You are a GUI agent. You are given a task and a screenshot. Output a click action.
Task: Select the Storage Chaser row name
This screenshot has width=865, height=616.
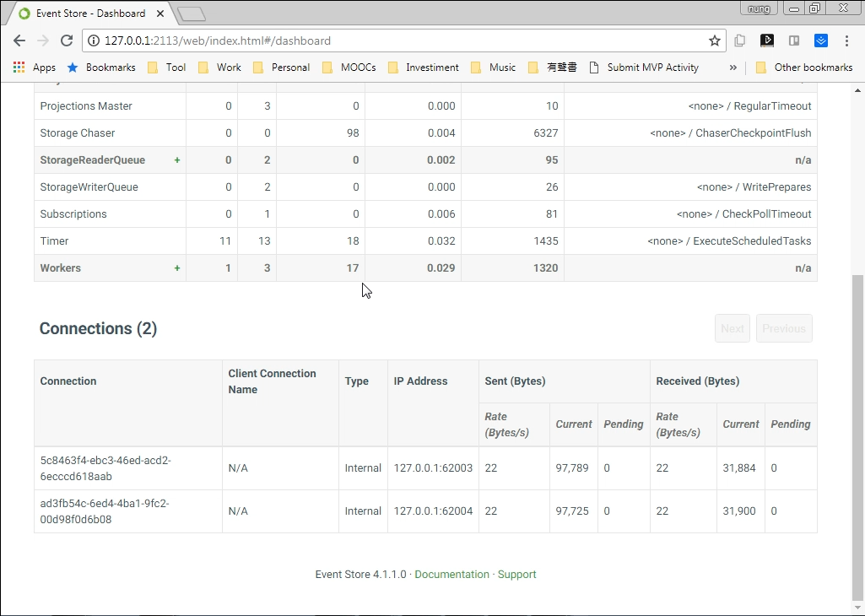pyautogui.click(x=78, y=133)
